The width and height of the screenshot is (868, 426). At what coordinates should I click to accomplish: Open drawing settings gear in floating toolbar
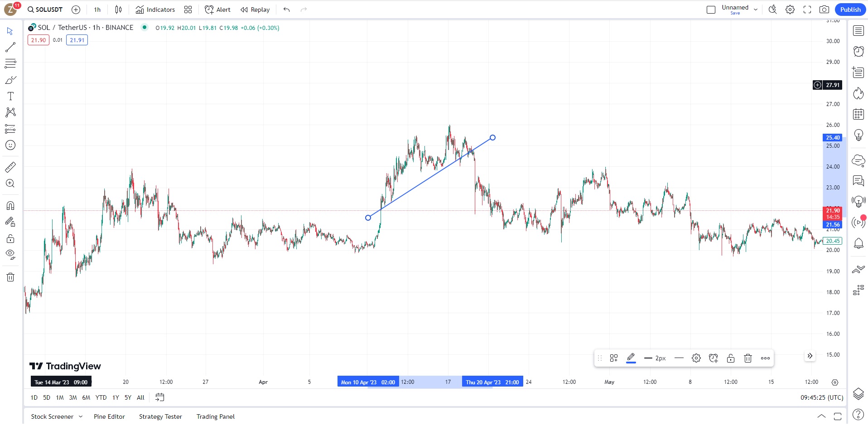696,358
